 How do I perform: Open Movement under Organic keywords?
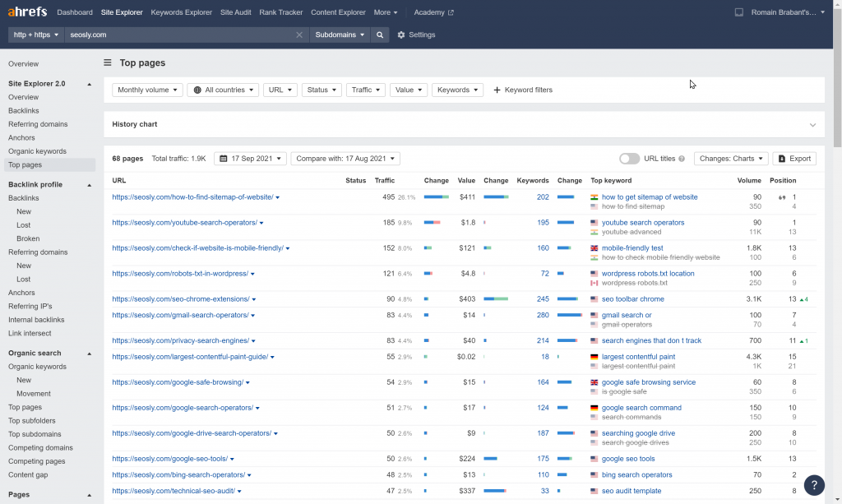(x=33, y=394)
